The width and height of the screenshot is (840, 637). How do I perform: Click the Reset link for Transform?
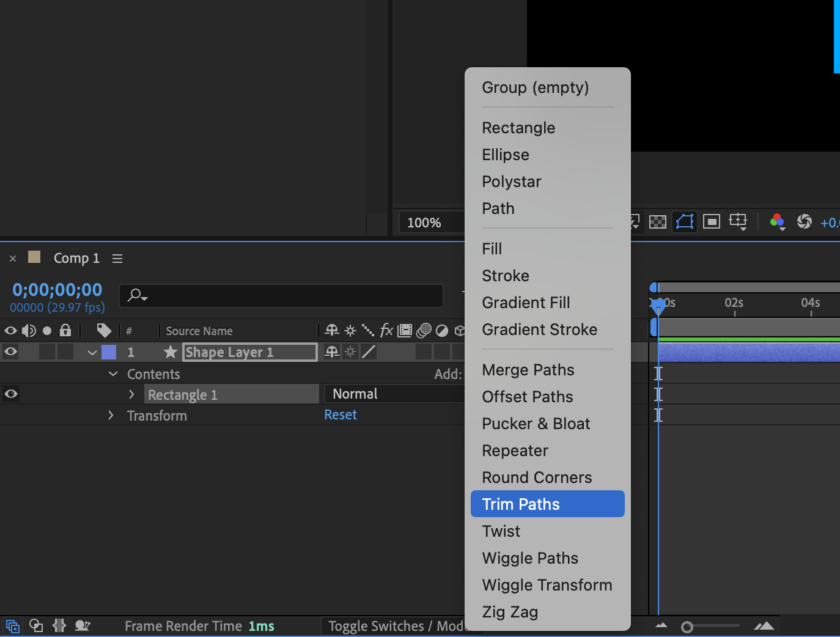click(x=341, y=414)
